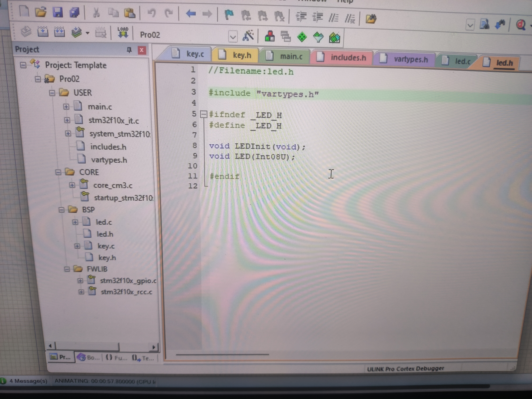The height and width of the screenshot is (399, 532).
Task: Expand the main.c tree node
Action: 66,107
